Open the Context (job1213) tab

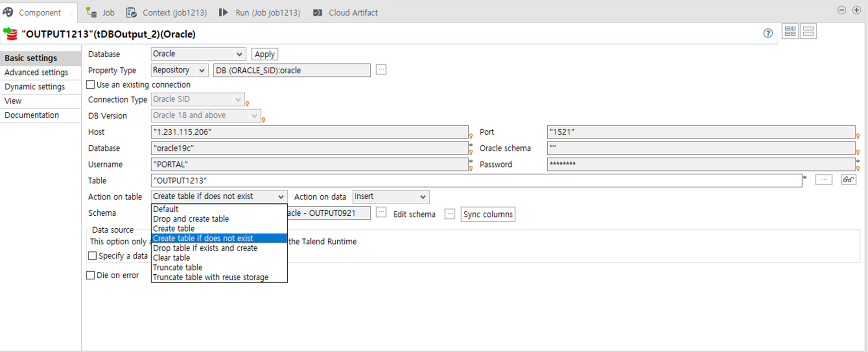167,13
